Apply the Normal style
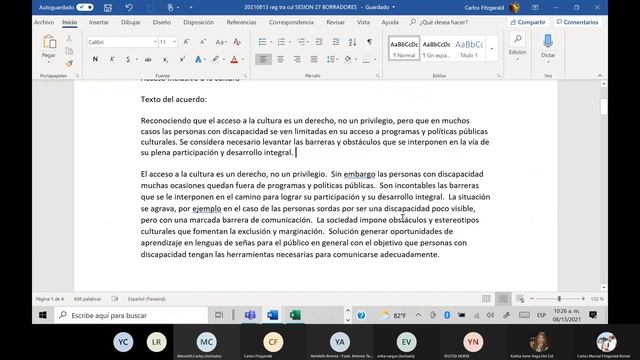This screenshot has height=360, width=640. (404, 48)
